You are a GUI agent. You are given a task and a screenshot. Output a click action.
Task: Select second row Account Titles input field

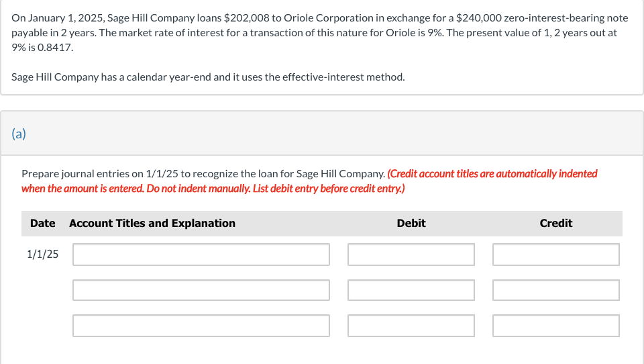coord(201,290)
